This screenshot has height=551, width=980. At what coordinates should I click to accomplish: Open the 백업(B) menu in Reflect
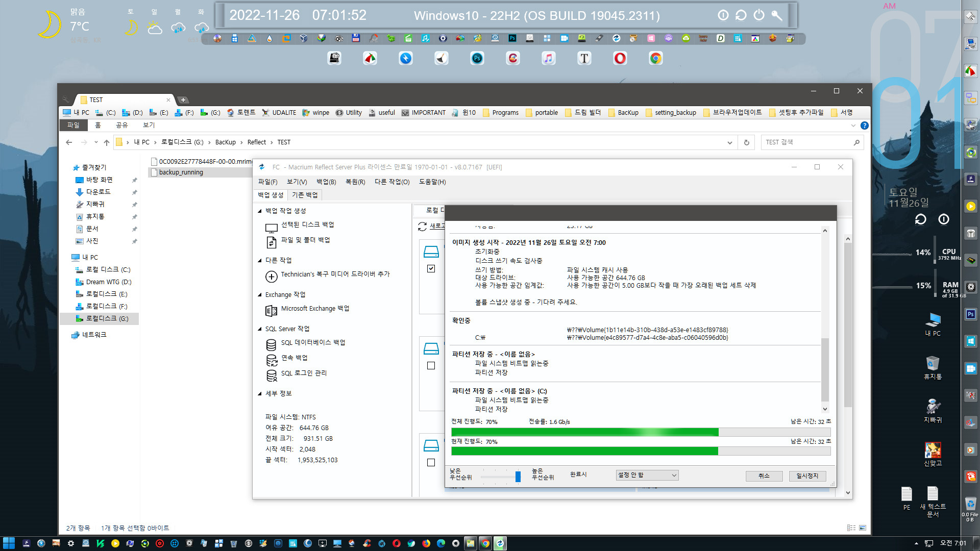point(326,182)
